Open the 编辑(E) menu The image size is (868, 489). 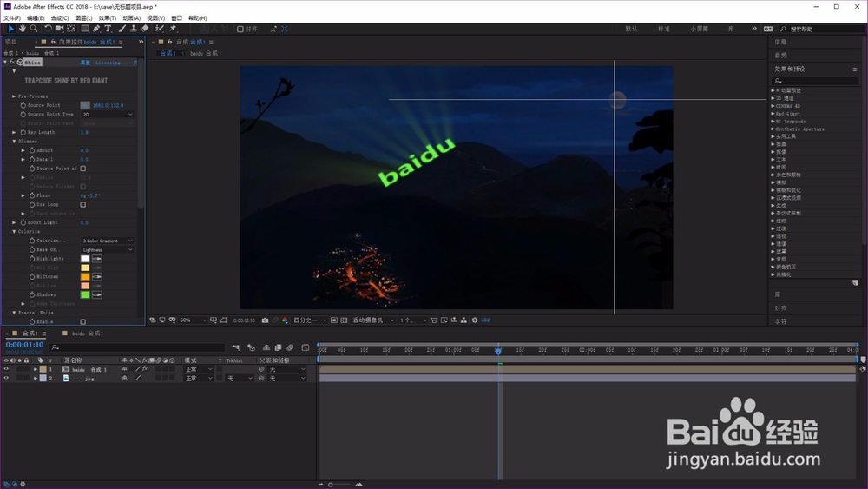[36, 18]
